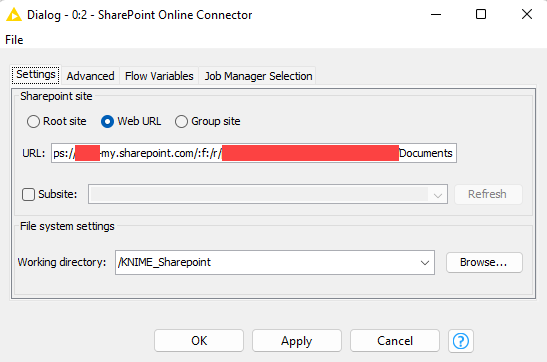Expand the Working directory dropdown arrow

point(425,262)
